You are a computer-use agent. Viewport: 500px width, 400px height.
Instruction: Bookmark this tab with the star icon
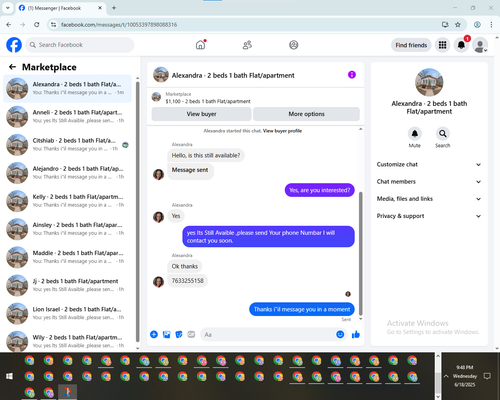click(x=458, y=25)
